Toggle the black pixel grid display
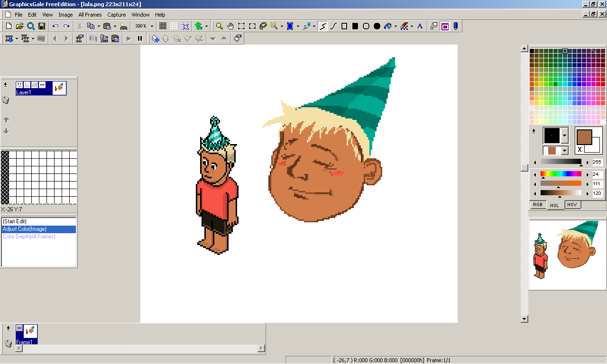The height and width of the screenshot is (364, 607). [163, 26]
